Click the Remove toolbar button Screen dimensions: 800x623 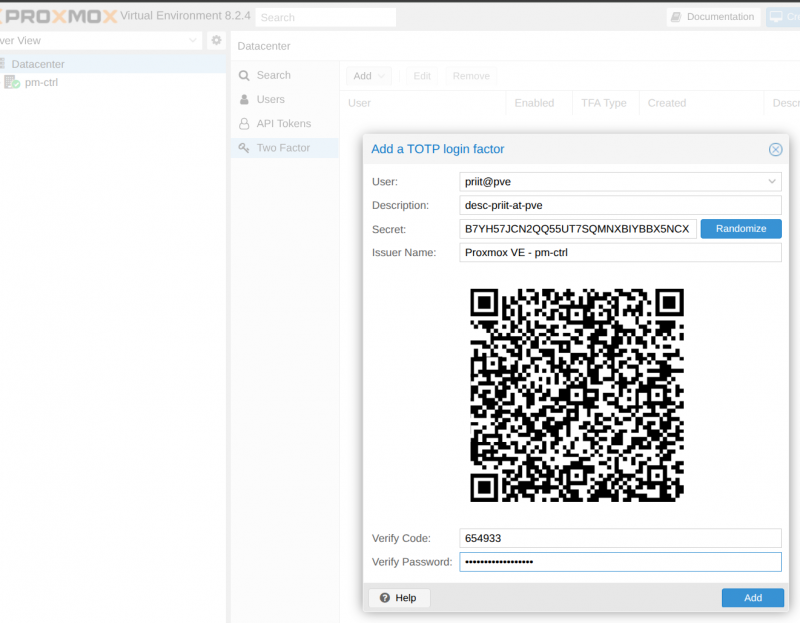pos(471,76)
